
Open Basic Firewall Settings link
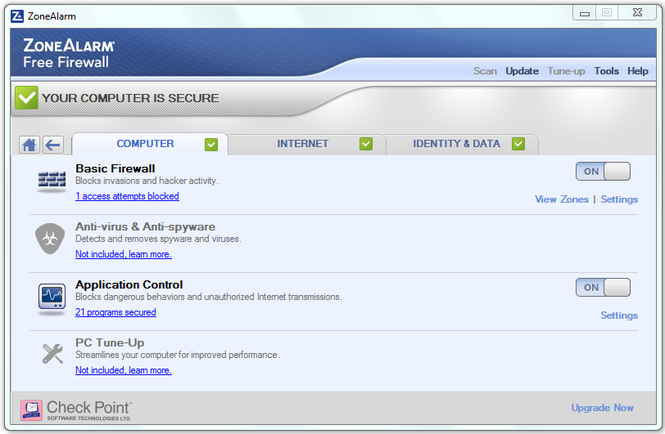click(x=619, y=199)
